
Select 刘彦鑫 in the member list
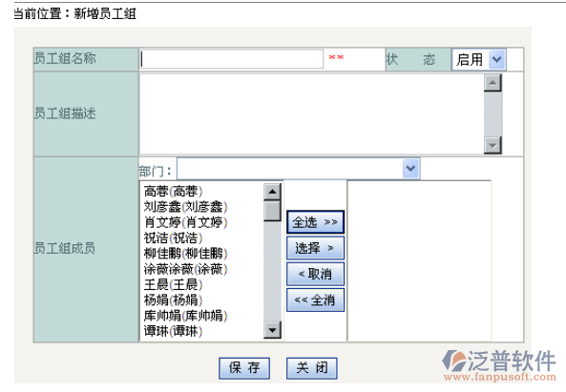tap(185, 207)
